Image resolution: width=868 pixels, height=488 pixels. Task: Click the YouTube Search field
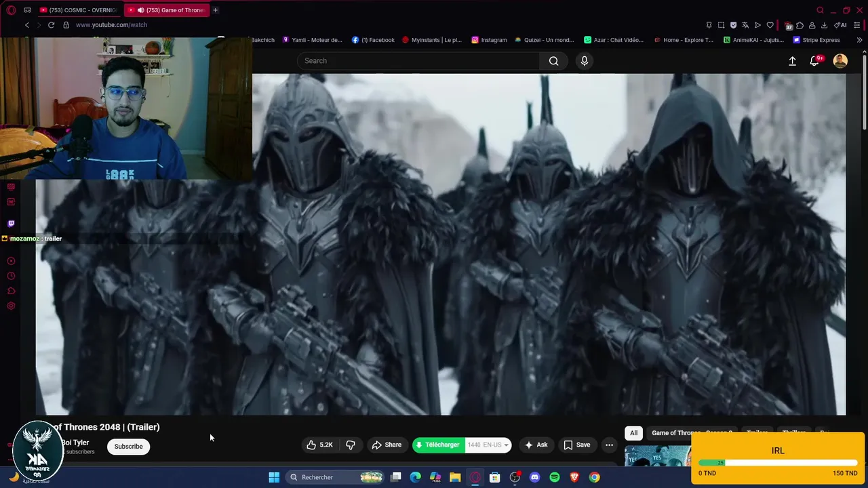tap(418, 61)
